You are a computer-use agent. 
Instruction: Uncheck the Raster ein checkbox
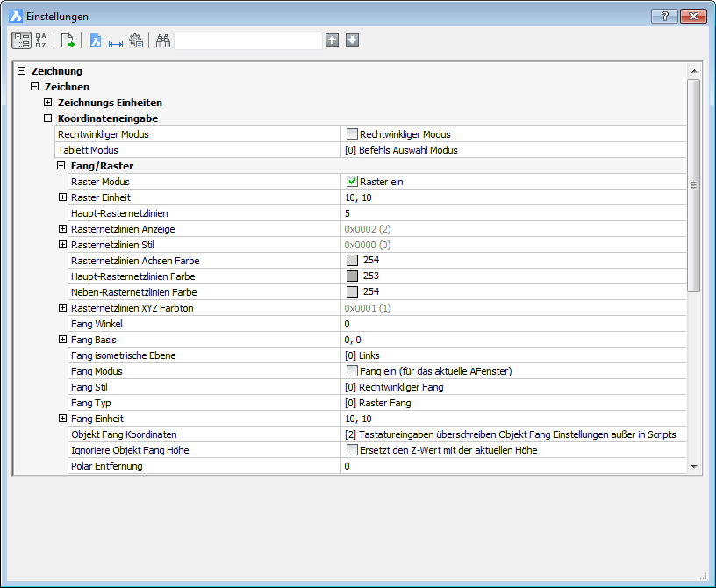coord(352,182)
